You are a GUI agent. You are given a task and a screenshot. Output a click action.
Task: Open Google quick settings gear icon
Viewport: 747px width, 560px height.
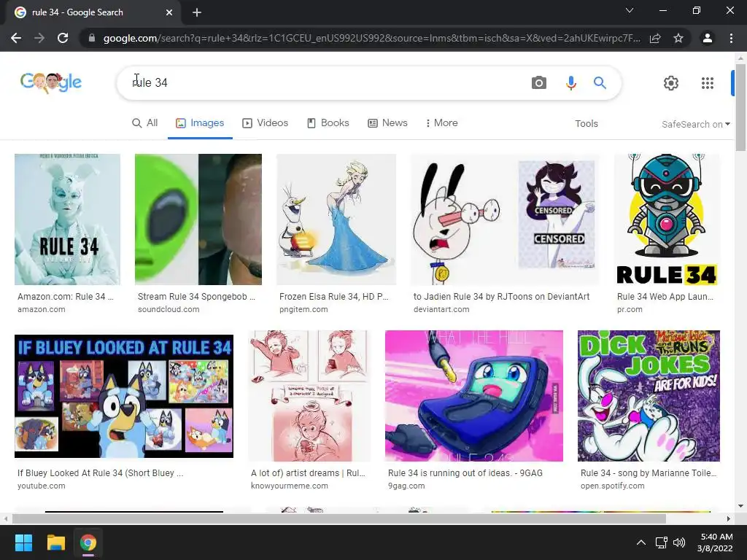coord(671,83)
